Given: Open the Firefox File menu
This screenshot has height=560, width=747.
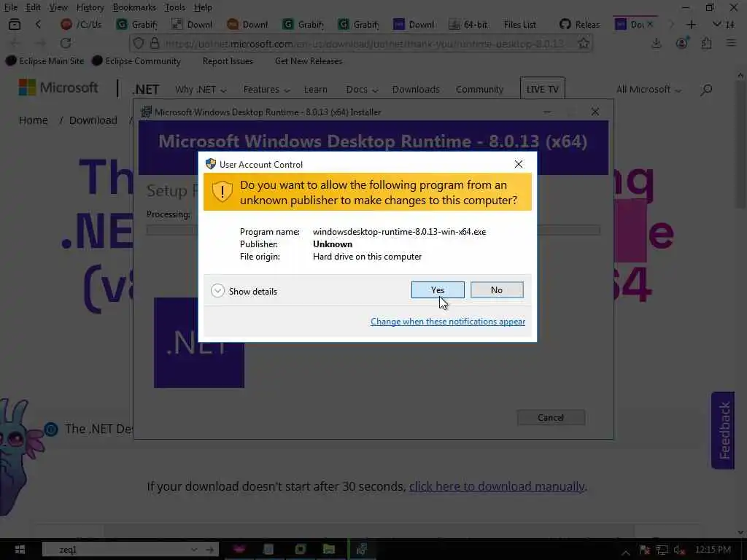Looking at the screenshot, I should pyautogui.click(x=10, y=7).
